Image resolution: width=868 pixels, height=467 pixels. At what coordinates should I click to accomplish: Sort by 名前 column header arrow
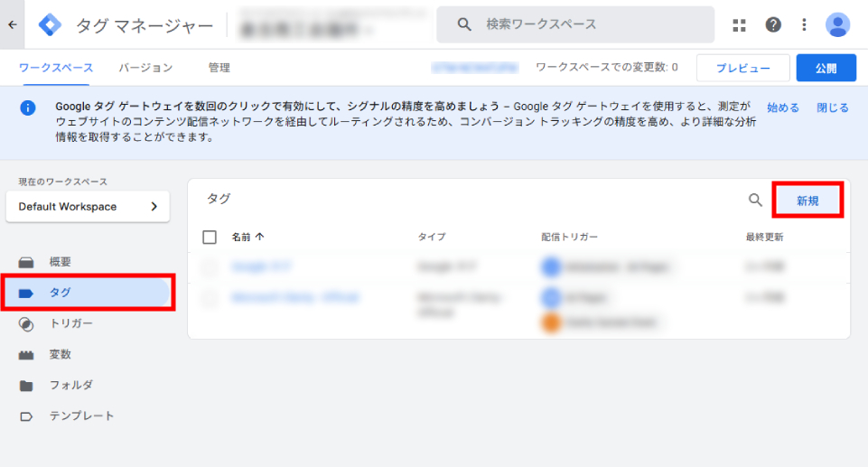(x=261, y=237)
